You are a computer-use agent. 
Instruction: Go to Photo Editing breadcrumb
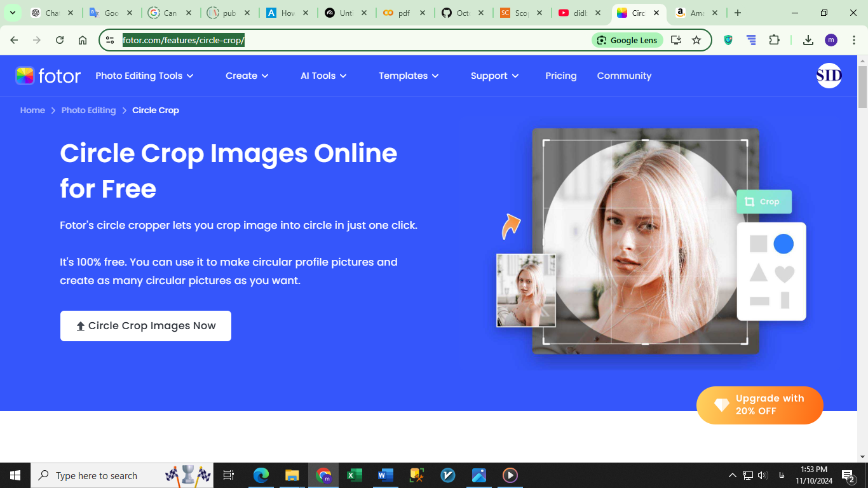click(x=88, y=110)
